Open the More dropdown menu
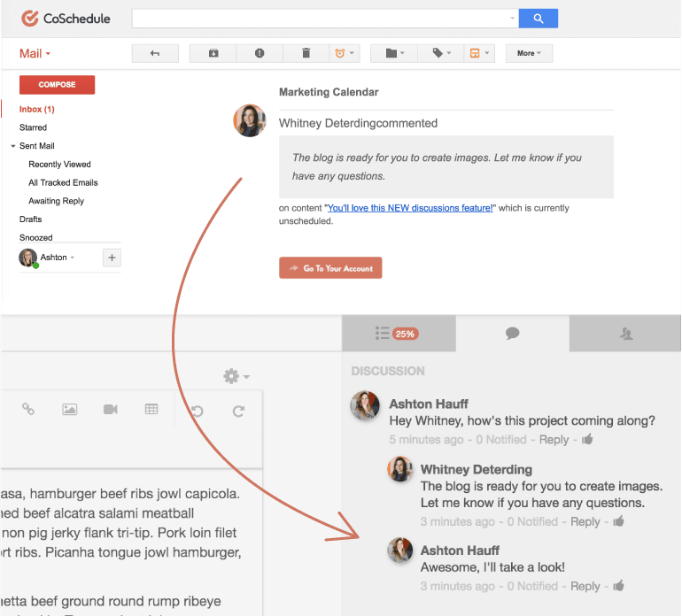 coord(529,53)
